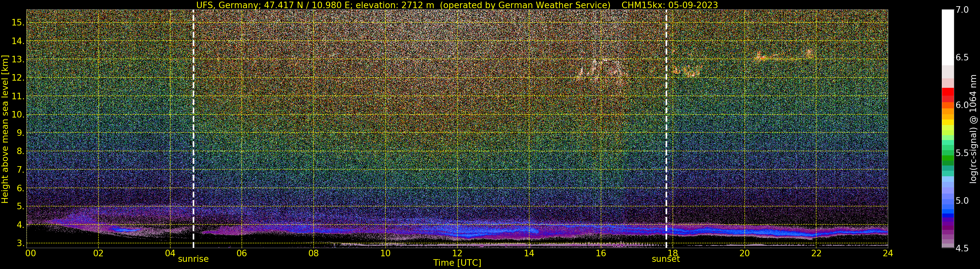The image size is (980, 269).
Task: Click the height axis tick "15."
Action: coord(18,23)
